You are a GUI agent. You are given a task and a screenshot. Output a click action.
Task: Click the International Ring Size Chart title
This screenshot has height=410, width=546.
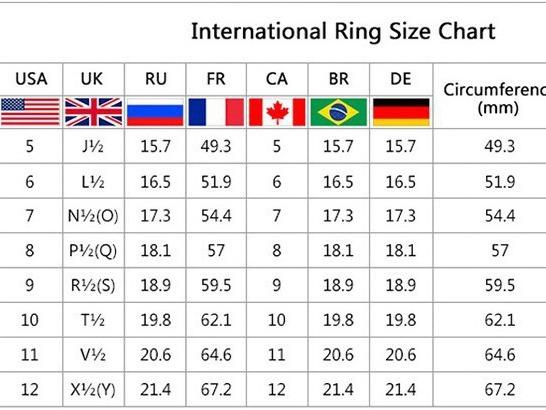tap(343, 31)
